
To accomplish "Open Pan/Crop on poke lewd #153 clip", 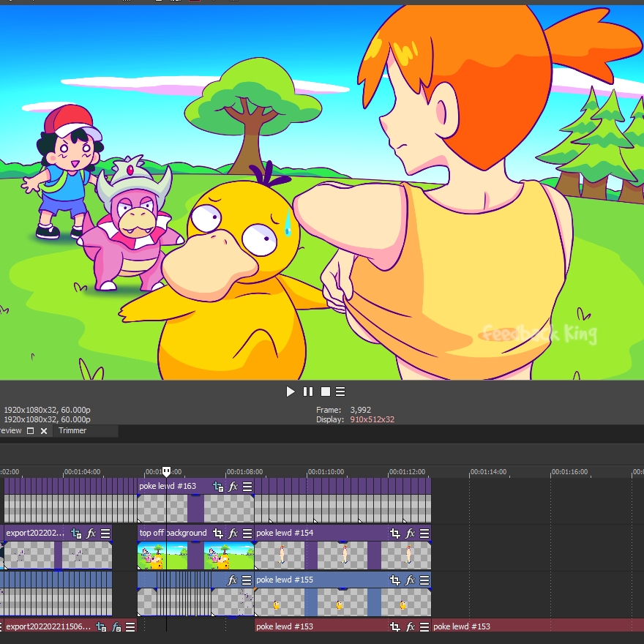I will (395, 626).
